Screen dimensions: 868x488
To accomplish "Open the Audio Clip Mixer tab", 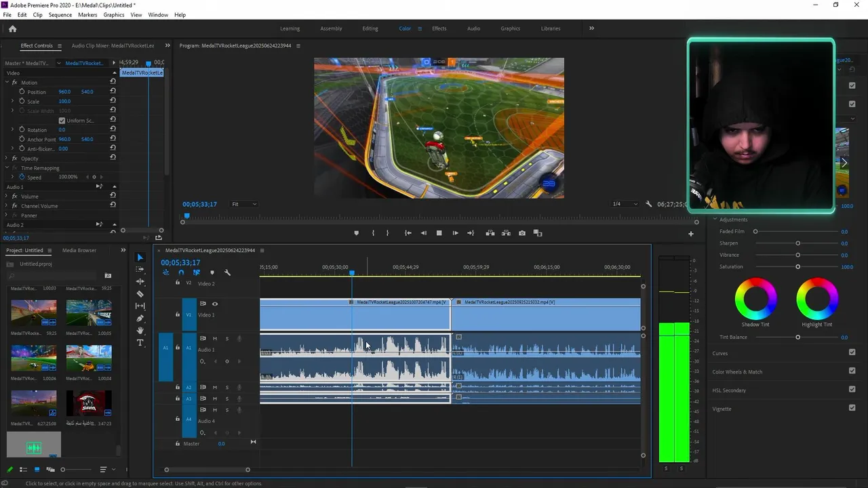I will 113,46.
